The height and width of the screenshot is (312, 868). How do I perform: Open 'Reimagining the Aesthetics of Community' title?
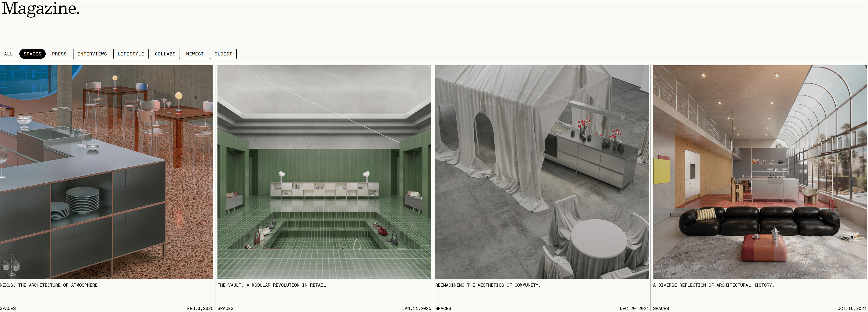tap(488, 285)
